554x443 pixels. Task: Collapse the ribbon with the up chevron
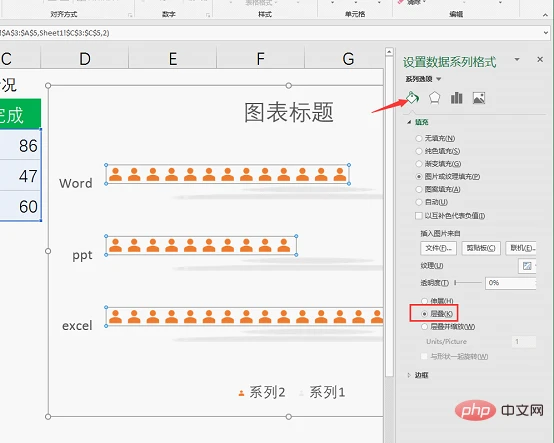[x=546, y=15]
